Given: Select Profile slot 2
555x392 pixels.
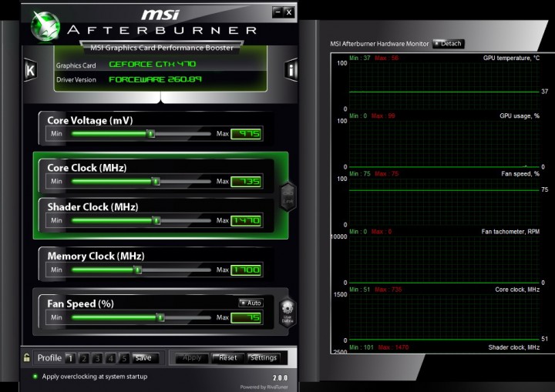Looking at the screenshot, I should pos(83,358).
